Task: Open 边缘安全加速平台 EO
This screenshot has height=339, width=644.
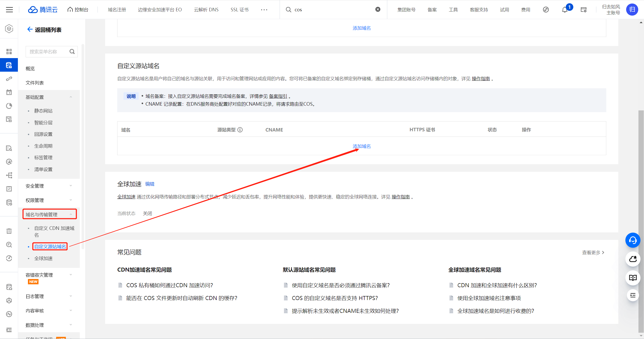Action: [x=160, y=10]
